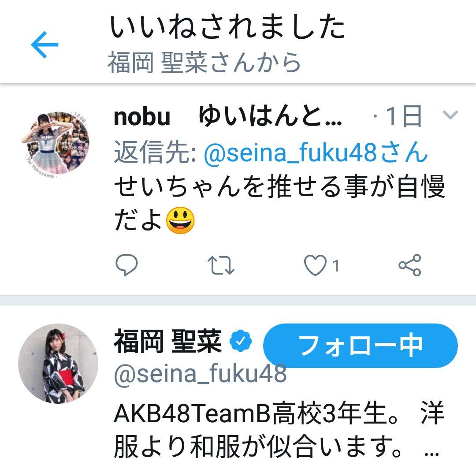Like nobu's tweet with the heart

coord(316,266)
